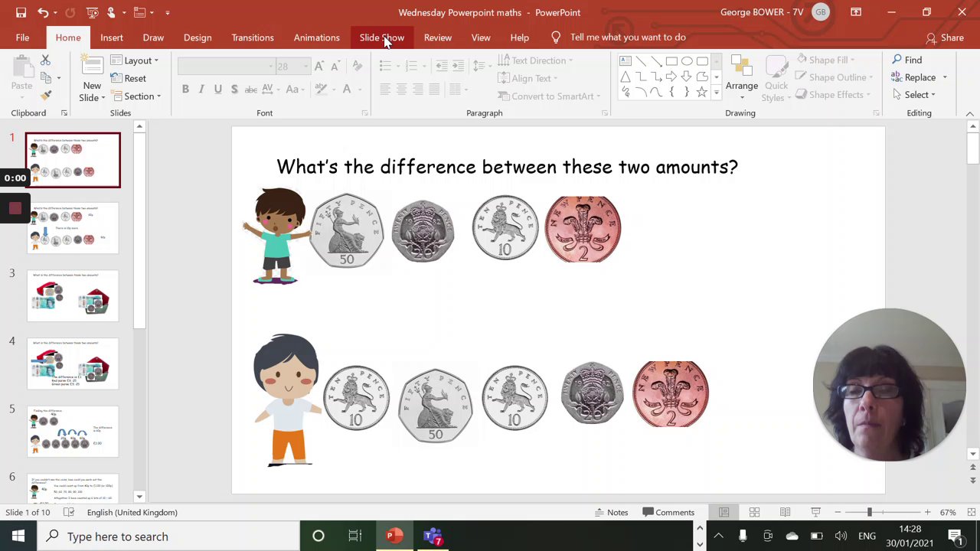This screenshot has height=551, width=980.
Task: Select the five-point star shape
Action: [x=702, y=92]
